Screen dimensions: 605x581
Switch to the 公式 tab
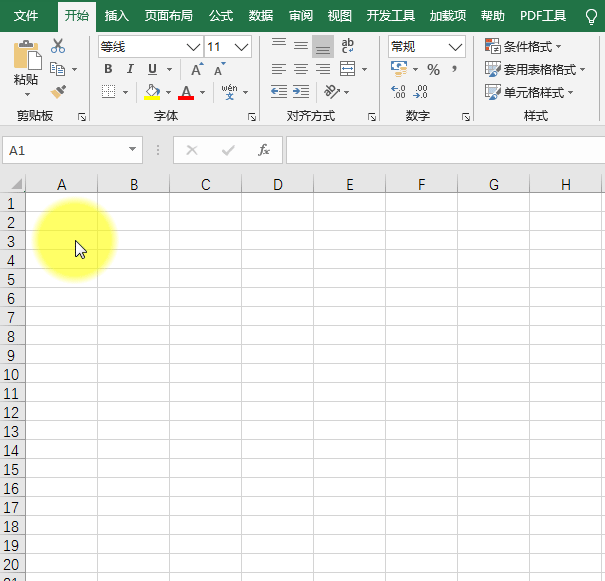coord(221,16)
